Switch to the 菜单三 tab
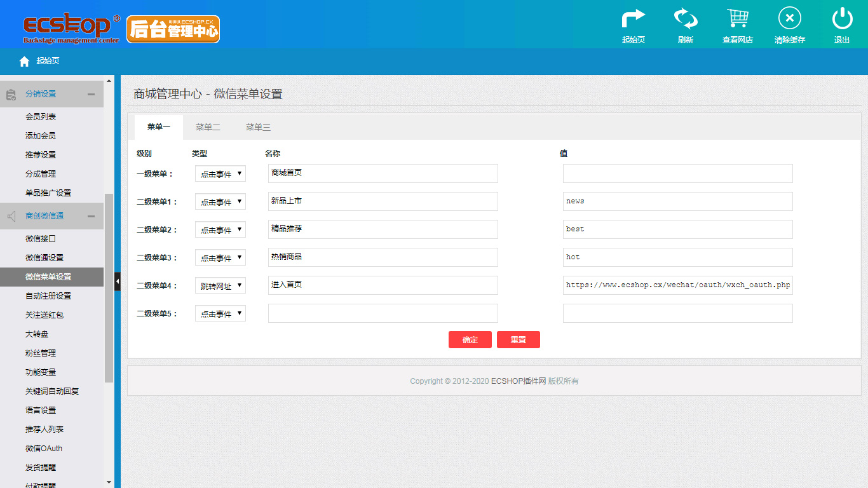 258,127
